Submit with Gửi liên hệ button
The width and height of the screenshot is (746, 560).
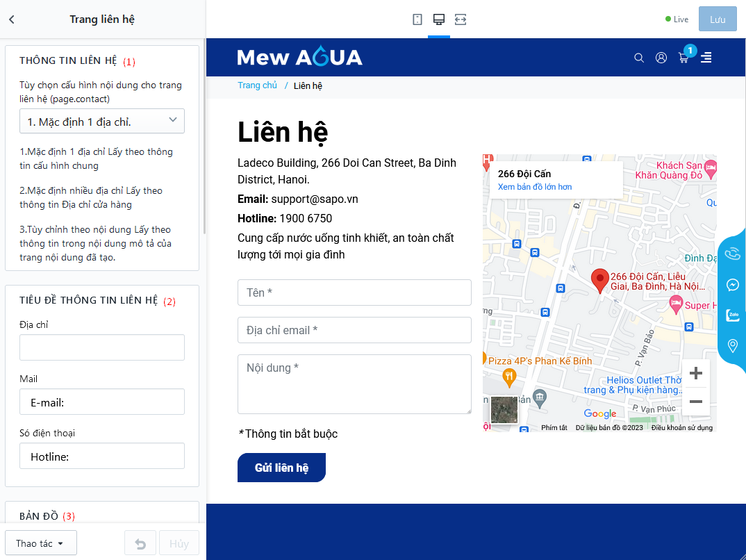(x=281, y=467)
